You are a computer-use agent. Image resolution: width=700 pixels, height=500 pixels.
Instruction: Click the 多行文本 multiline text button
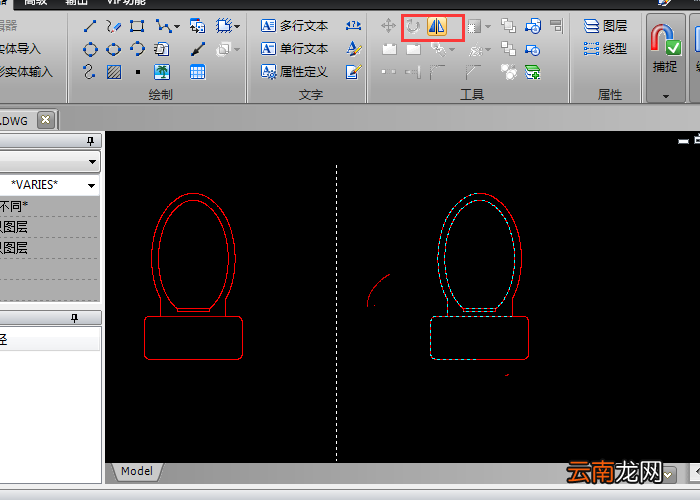pos(295,26)
